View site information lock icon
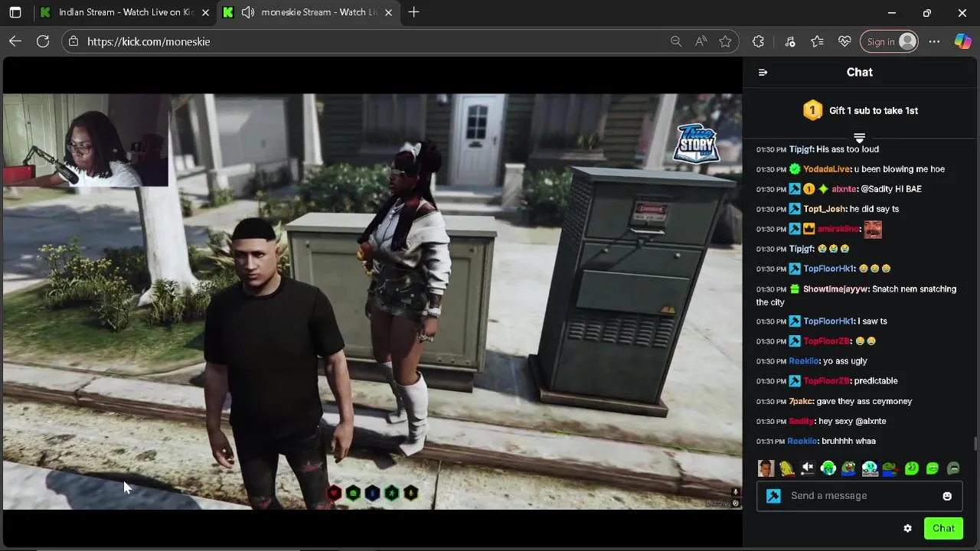The height and width of the screenshot is (551, 980). click(x=73, y=41)
